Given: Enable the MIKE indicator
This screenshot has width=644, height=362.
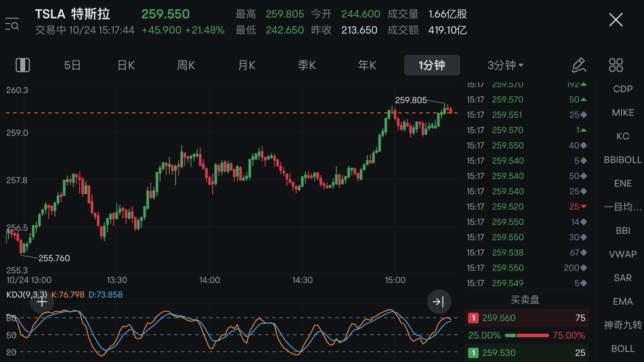Looking at the screenshot, I should pyautogui.click(x=623, y=113).
